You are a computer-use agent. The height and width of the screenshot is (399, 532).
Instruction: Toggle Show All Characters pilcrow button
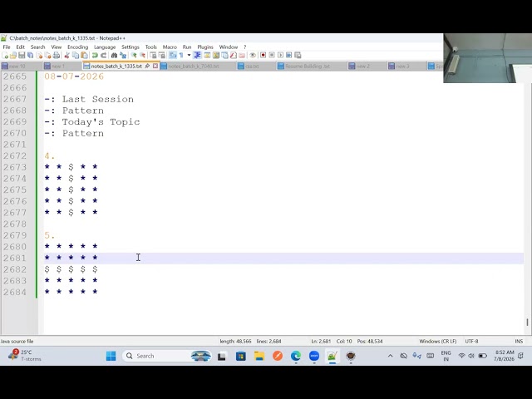(x=181, y=55)
